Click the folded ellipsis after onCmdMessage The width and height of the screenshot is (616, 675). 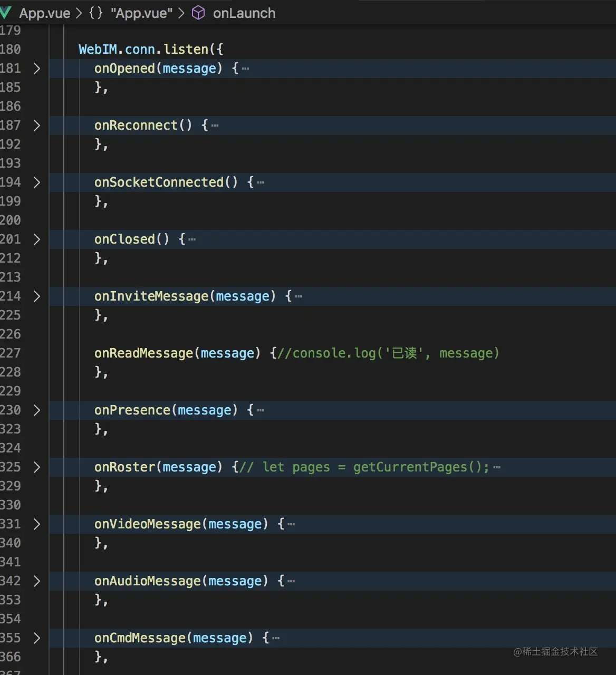tap(276, 638)
